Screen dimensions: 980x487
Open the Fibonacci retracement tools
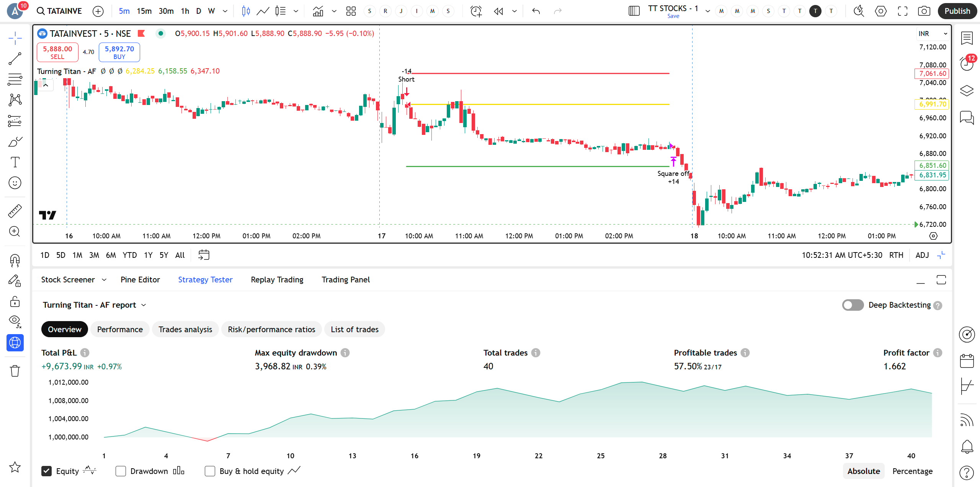point(15,79)
